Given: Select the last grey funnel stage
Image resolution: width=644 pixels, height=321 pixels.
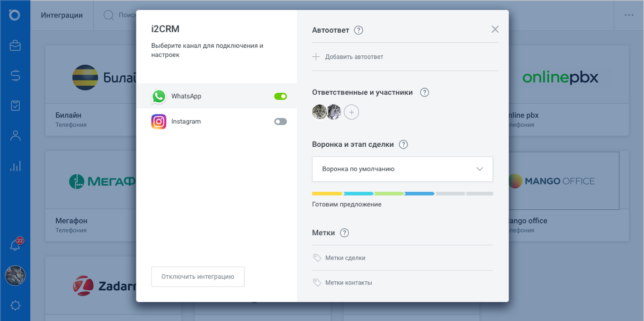Looking at the screenshot, I should pyautogui.click(x=480, y=194).
